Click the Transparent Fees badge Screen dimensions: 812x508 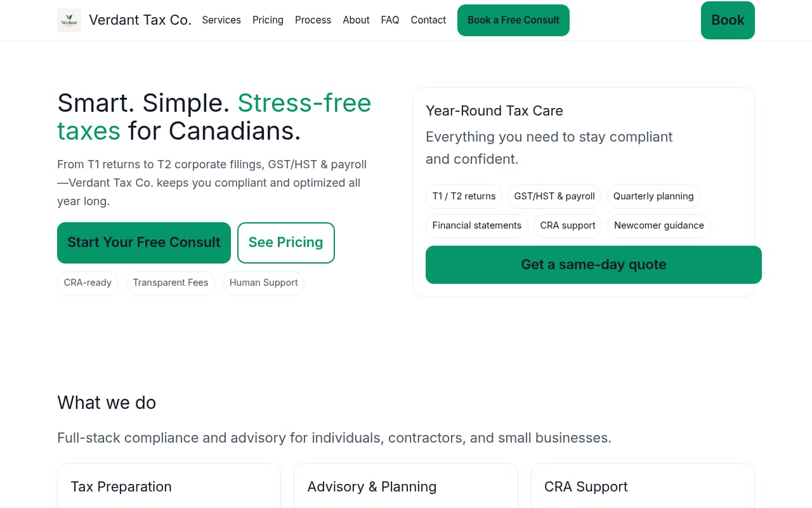[x=170, y=283]
